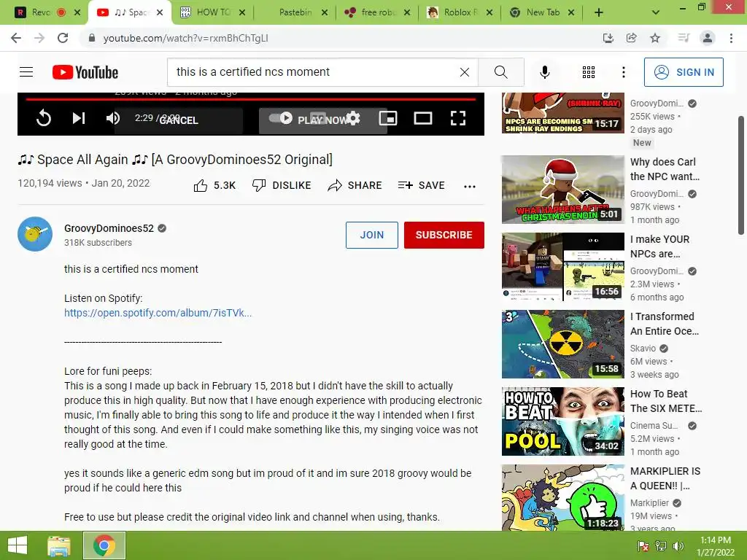The height and width of the screenshot is (560, 747).
Task: Click the address bar URL
Action: click(x=186, y=38)
